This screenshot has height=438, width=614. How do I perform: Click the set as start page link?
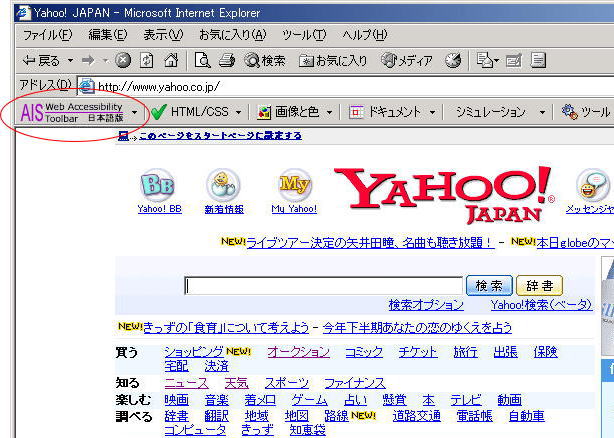(x=220, y=135)
